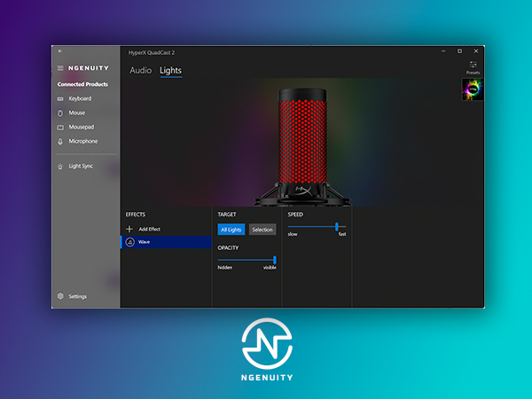The height and width of the screenshot is (399, 532).
Task: Switch to the Lights tab
Action: click(170, 71)
